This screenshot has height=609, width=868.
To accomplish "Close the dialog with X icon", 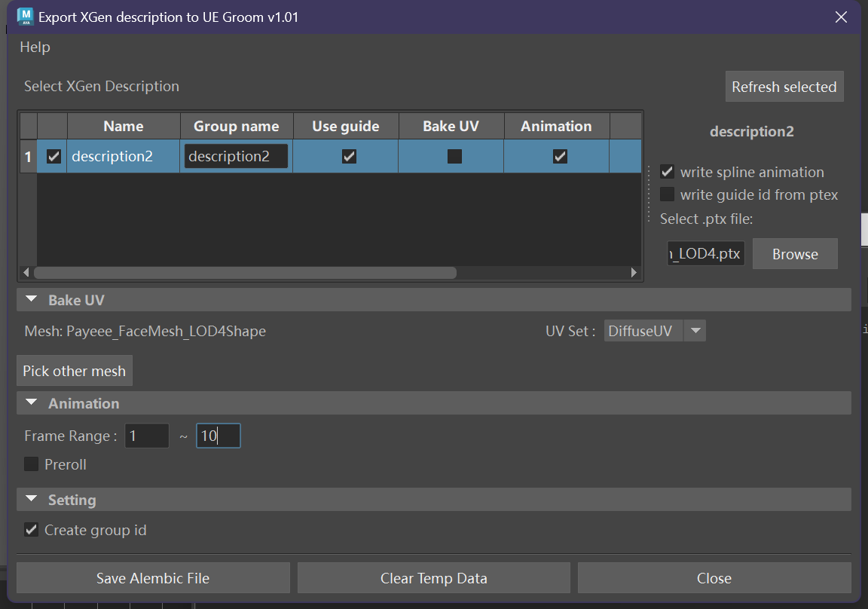I will click(841, 17).
